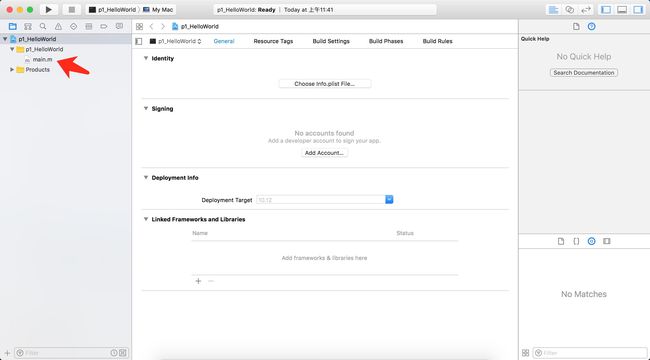Open the Test navigator
Viewport: 650px width, 360px height.
click(x=73, y=27)
